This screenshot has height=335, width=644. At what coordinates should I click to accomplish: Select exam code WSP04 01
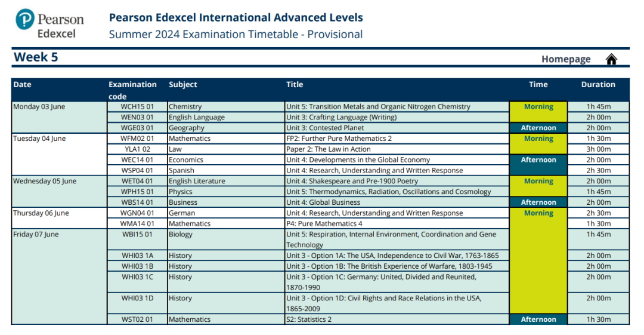click(x=137, y=170)
